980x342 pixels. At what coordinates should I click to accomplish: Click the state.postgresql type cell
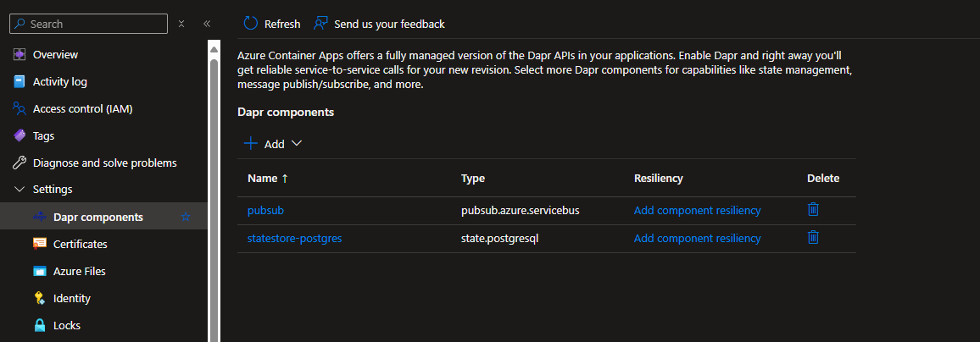[x=499, y=239]
